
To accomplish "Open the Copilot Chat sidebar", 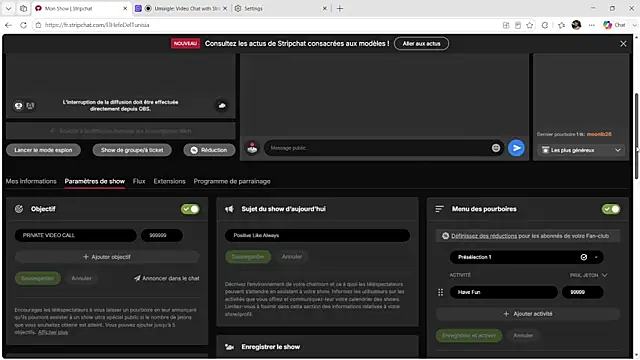I will pyautogui.click(x=614, y=25).
